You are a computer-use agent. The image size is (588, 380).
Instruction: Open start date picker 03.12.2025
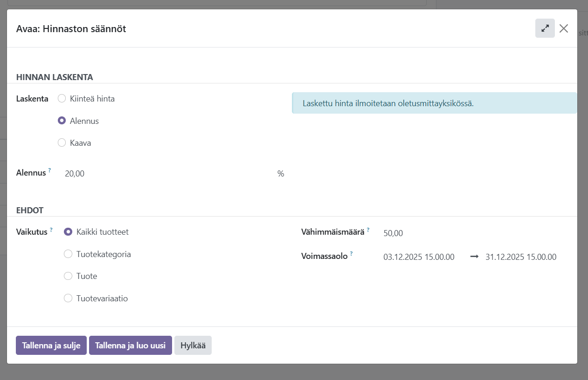coord(419,257)
